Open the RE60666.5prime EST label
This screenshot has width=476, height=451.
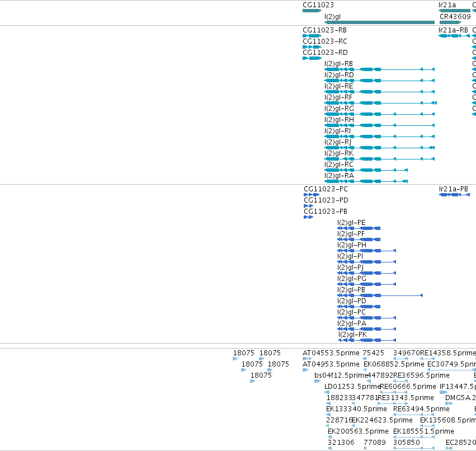(x=408, y=387)
